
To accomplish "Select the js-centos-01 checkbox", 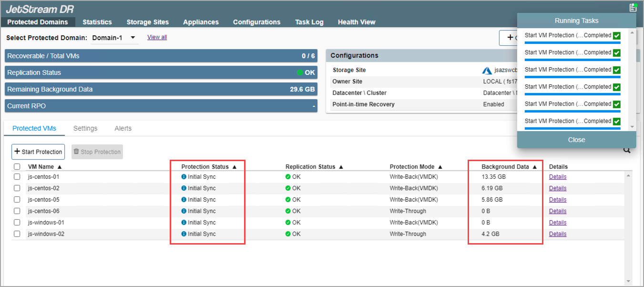I will pyautogui.click(x=17, y=177).
